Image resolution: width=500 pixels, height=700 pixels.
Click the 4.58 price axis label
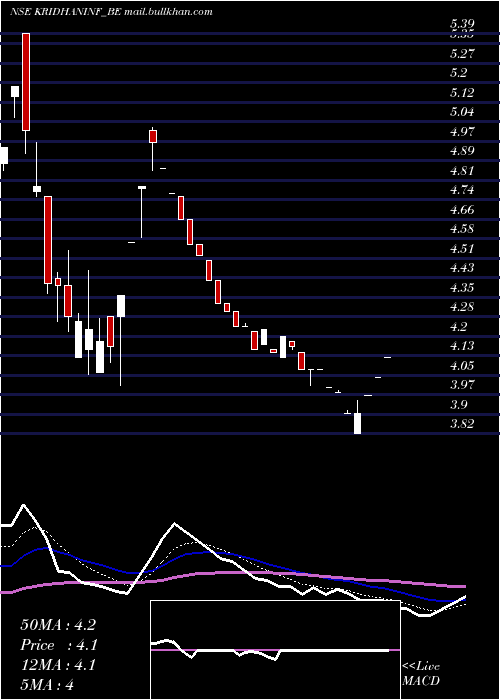pos(462,229)
